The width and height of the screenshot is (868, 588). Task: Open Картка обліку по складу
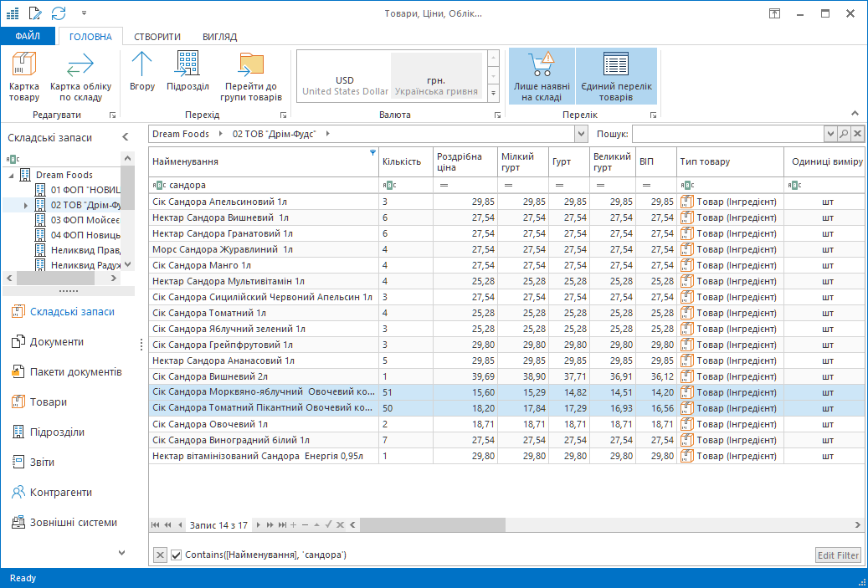click(x=80, y=75)
